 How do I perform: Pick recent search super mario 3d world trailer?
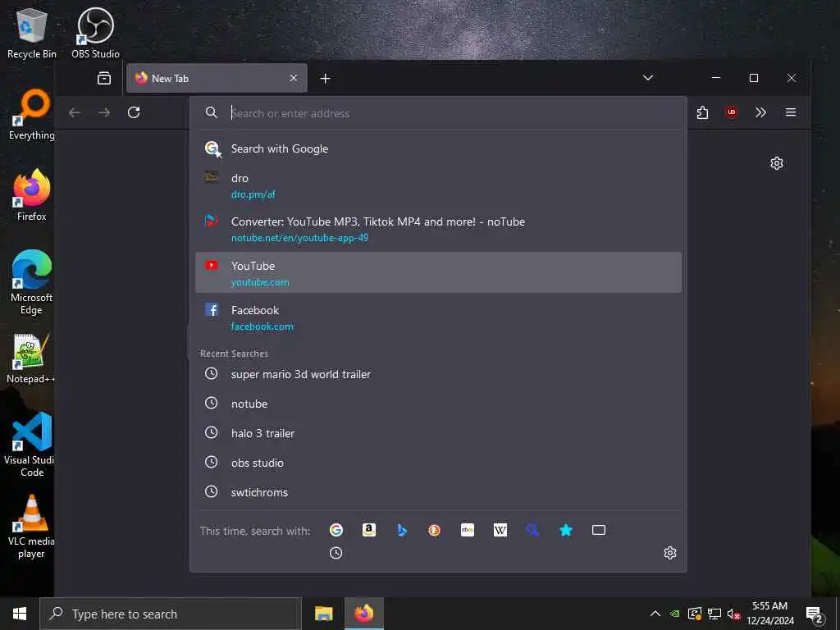pyautogui.click(x=438, y=374)
